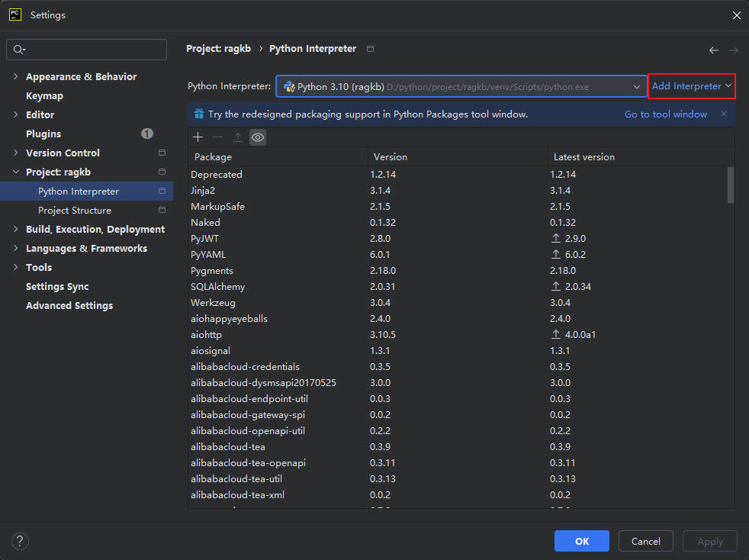Select the Deprecated package row
Image resolution: width=749 pixels, height=560 pixels.
click(458, 175)
